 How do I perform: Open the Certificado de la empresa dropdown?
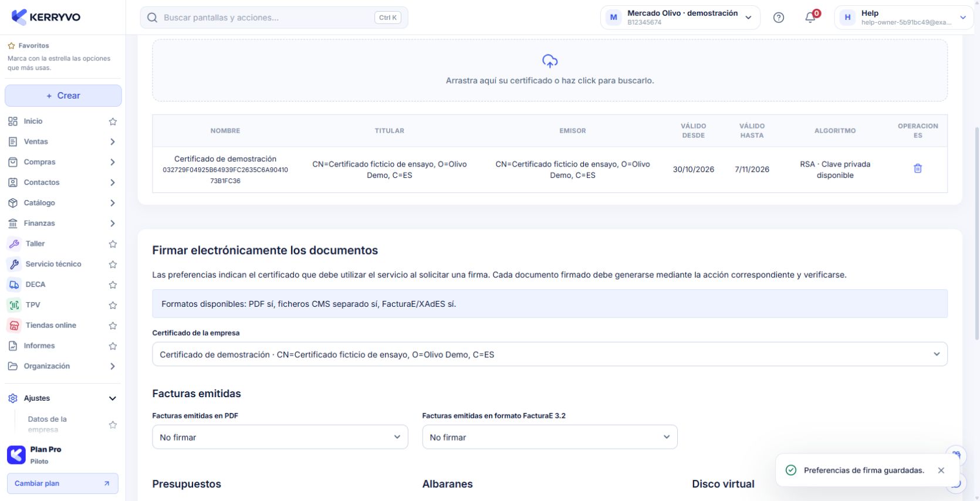point(550,354)
